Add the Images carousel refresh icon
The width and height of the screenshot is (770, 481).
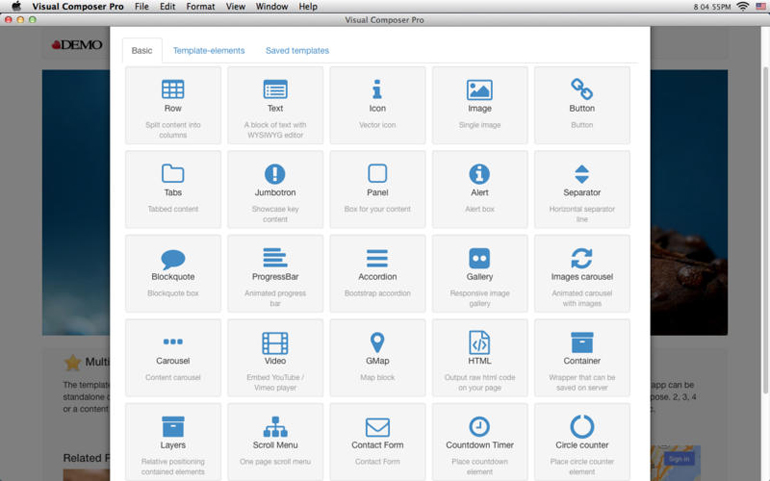pyautogui.click(x=582, y=258)
